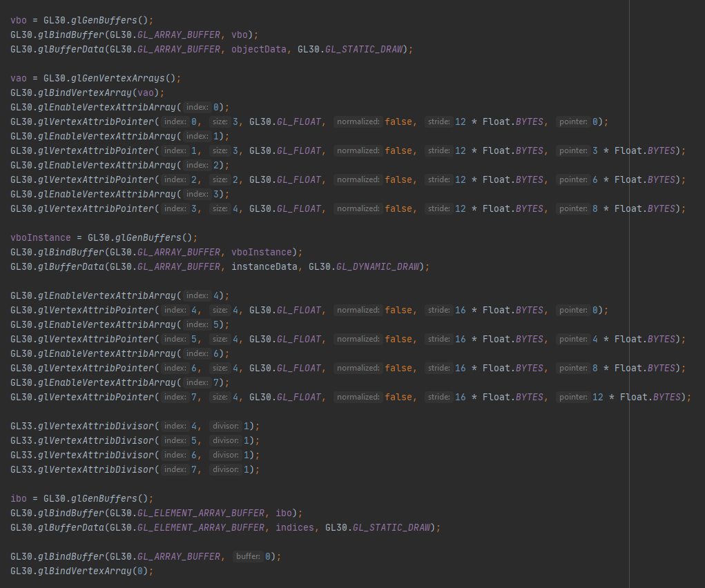Click glBindVertexArray in the call with vao

(x=85, y=92)
